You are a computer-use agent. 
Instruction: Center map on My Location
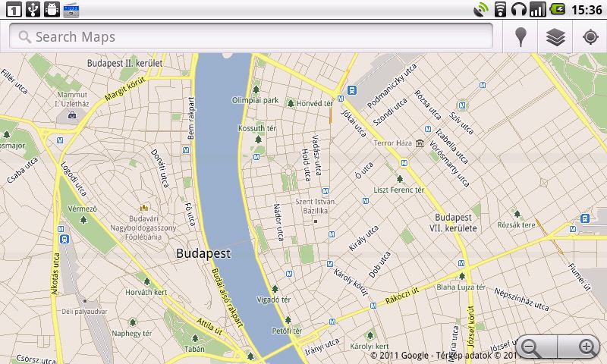[x=590, y=37]
